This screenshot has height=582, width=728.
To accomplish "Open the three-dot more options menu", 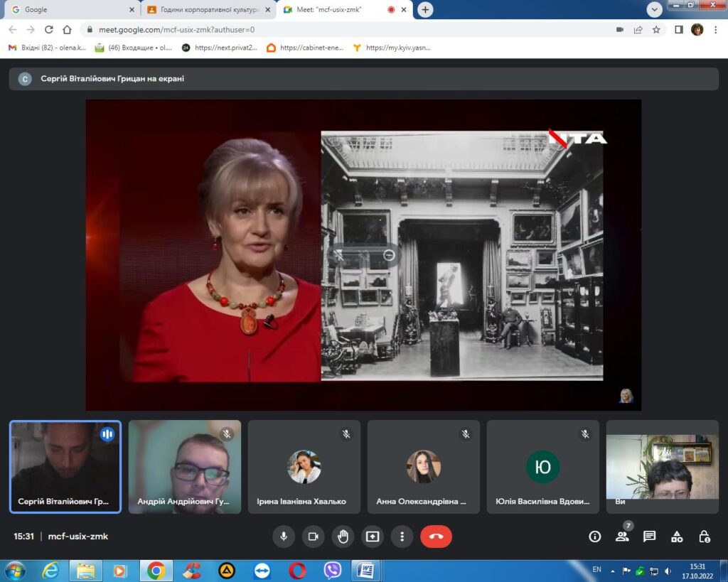I will (x=402, y=537).
